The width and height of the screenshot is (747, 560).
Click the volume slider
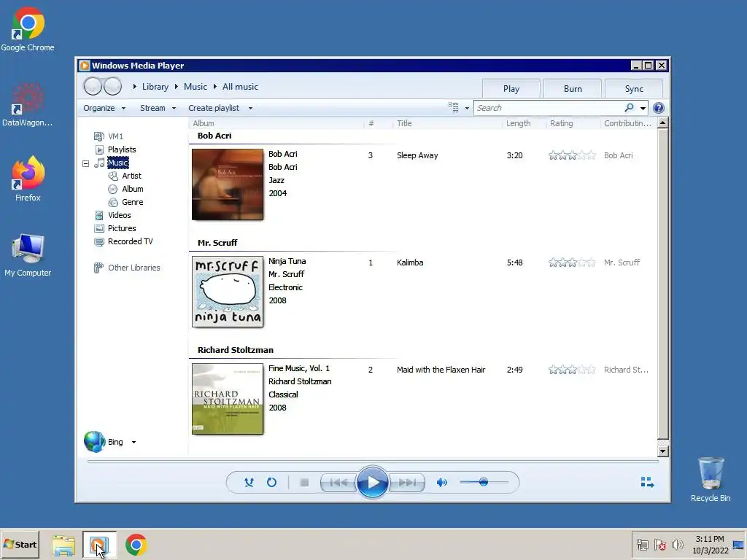pos(484,483)
